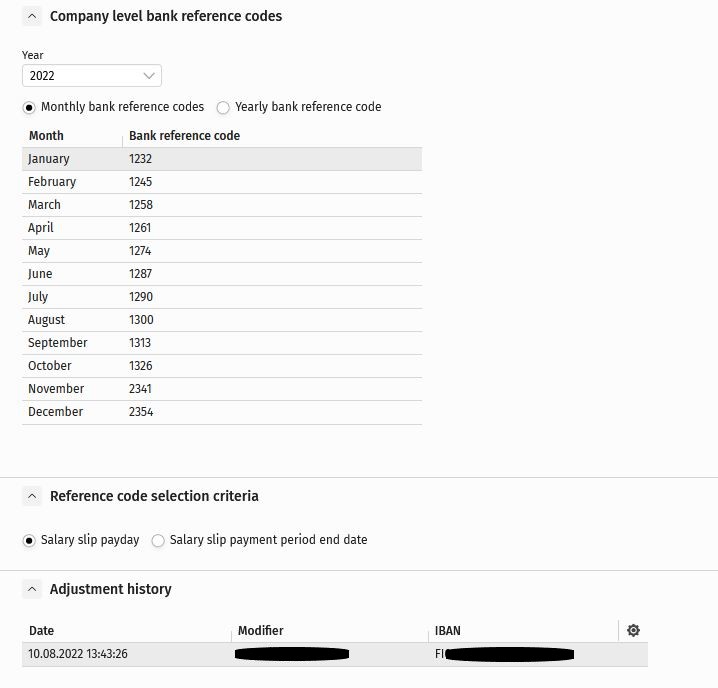Open the Year dropdown showing 2022

[92, 76]
